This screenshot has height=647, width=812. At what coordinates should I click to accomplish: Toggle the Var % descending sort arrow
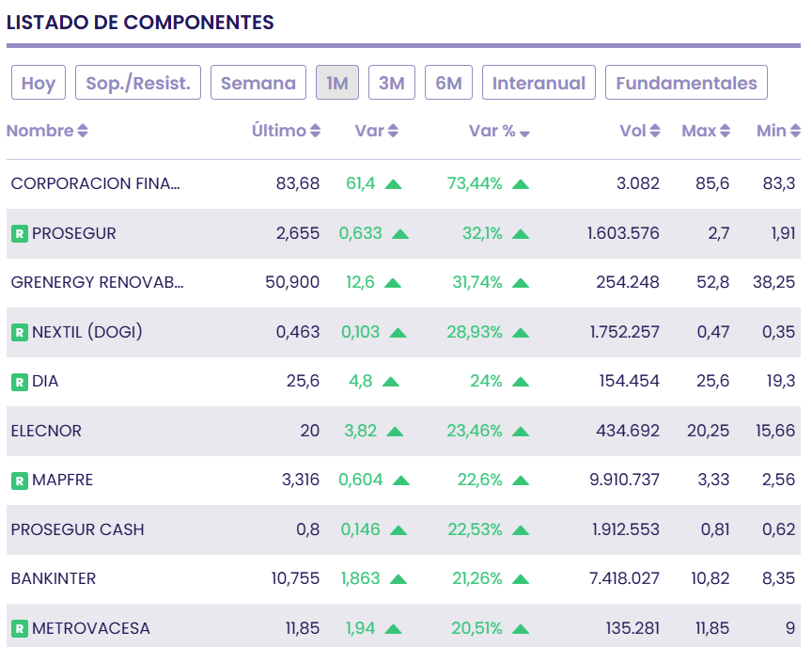pos(524,133)
